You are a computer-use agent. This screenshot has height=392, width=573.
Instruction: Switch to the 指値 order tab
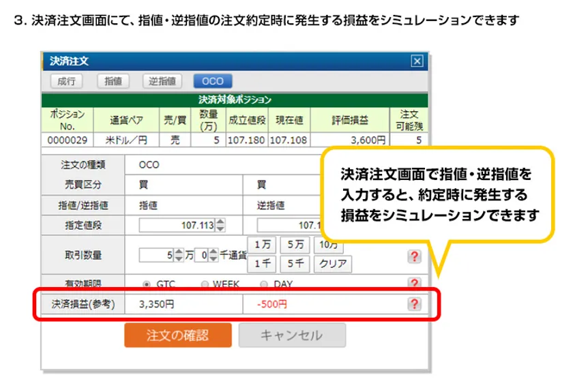click(x=113, y=81)
